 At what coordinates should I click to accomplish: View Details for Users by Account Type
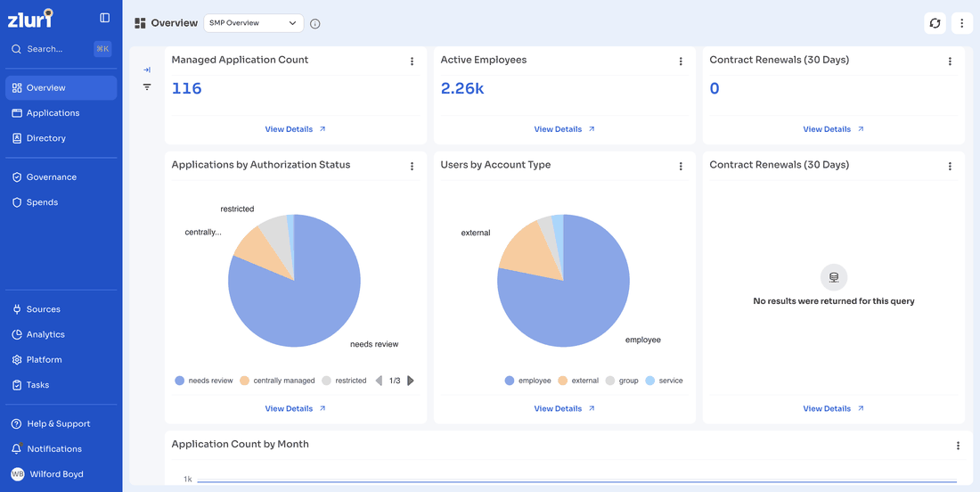click(x=564, y=409)
